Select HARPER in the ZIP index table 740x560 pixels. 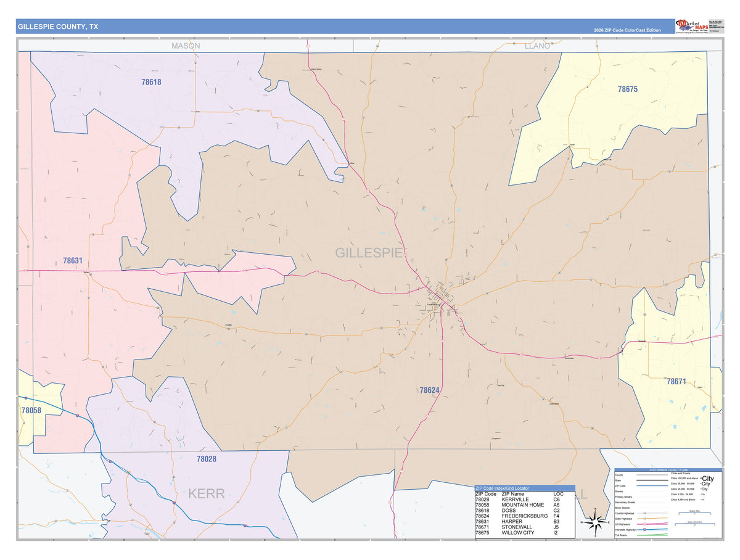click(x=513, y=522)
